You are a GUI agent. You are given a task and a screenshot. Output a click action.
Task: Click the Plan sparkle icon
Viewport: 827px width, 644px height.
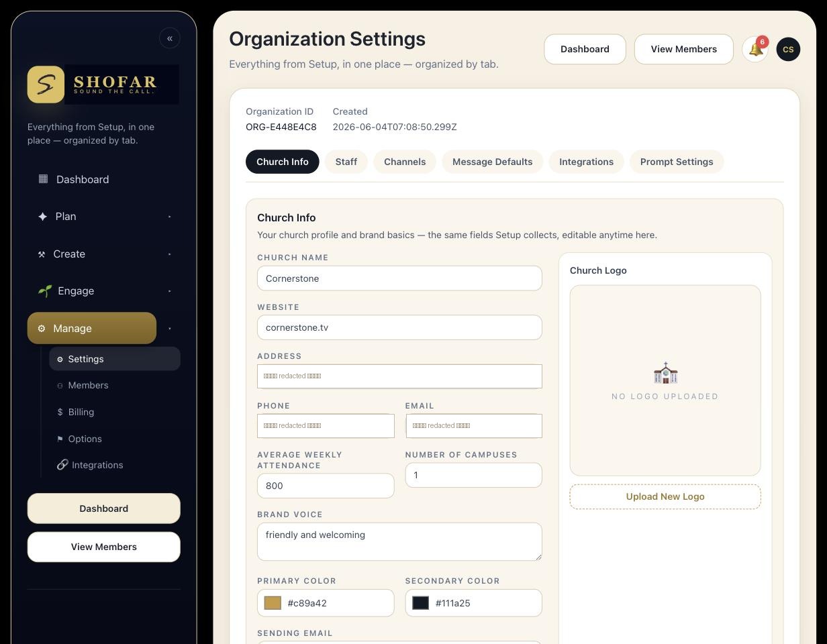[x=42, y=217]
